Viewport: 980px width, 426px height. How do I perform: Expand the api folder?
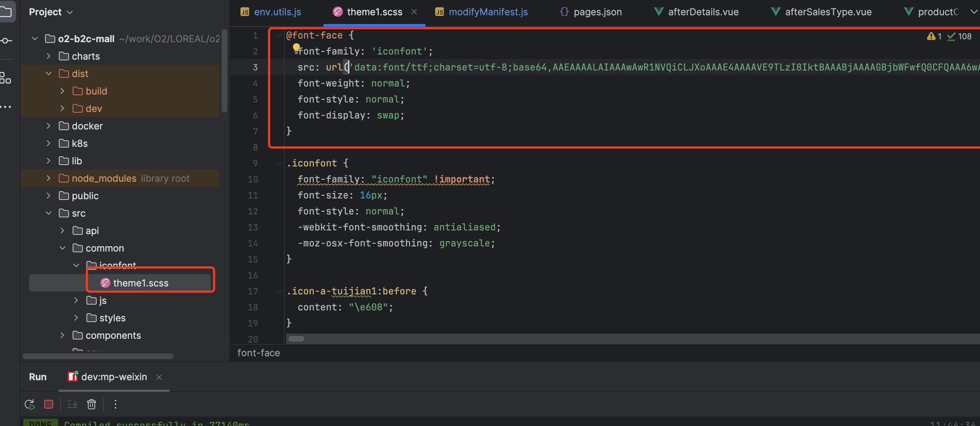pos(62,231)
